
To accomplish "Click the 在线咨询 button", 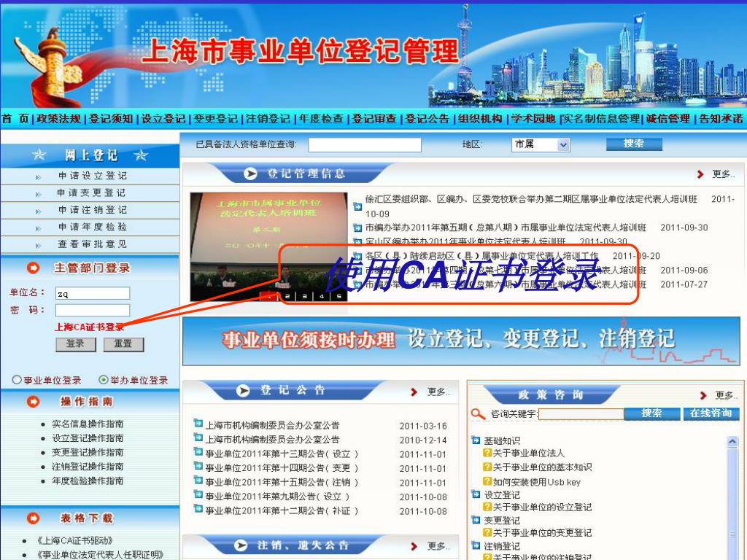I will pyautogui.click(x=711, y=413).
